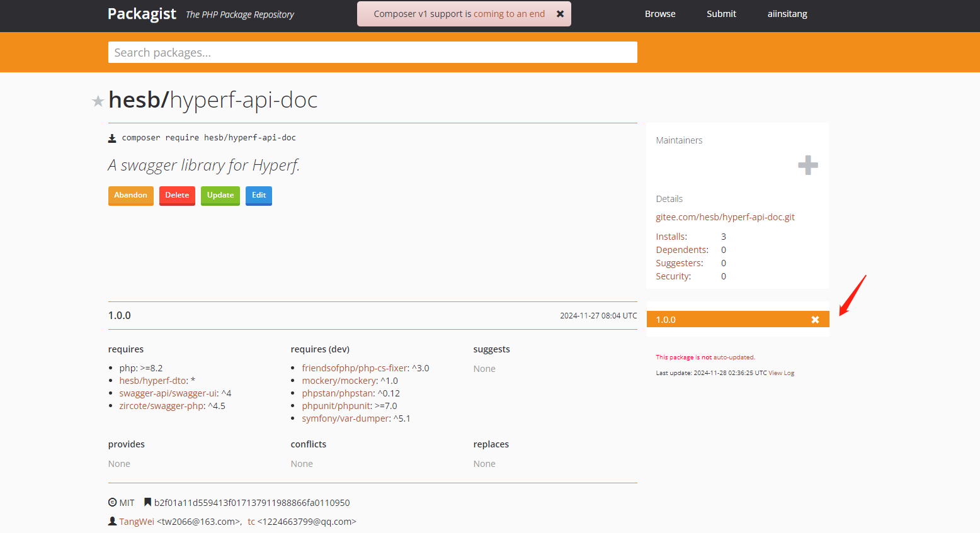Click the red Delete button
The image size is (980, 533).
coord(177,196)
